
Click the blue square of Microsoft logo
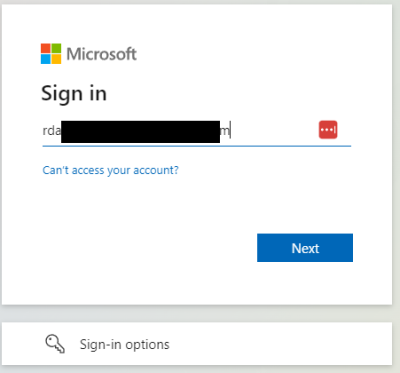pyautogui.click(x=46, y=59)
